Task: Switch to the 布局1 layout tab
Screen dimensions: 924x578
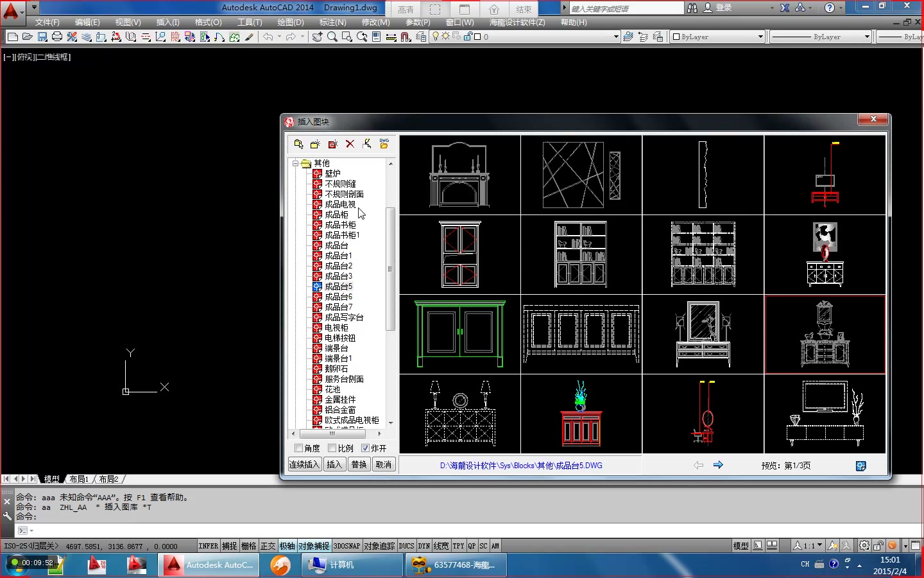Action: [x=79, y=479]
